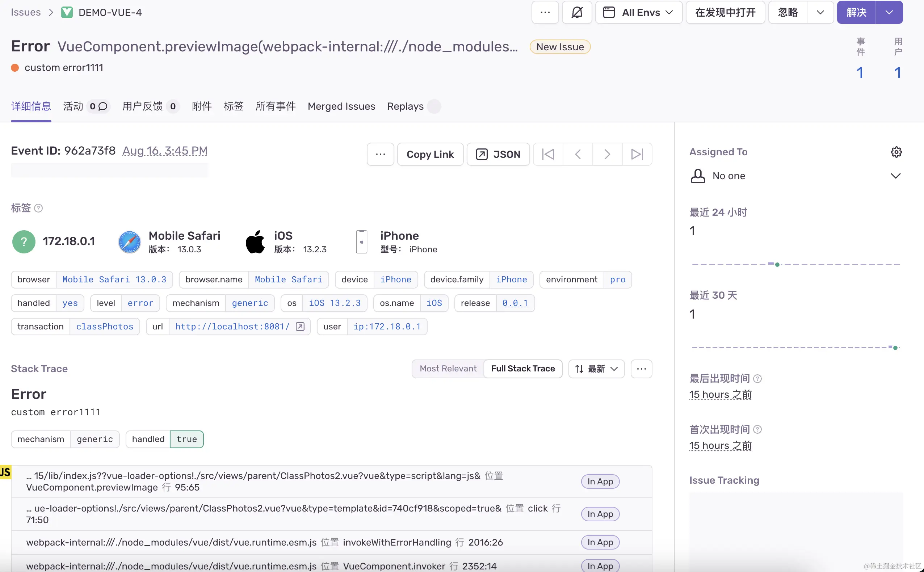Select Full Stack Trace view
The height and width of the screenshot is (572, 924).
[522, 369]
